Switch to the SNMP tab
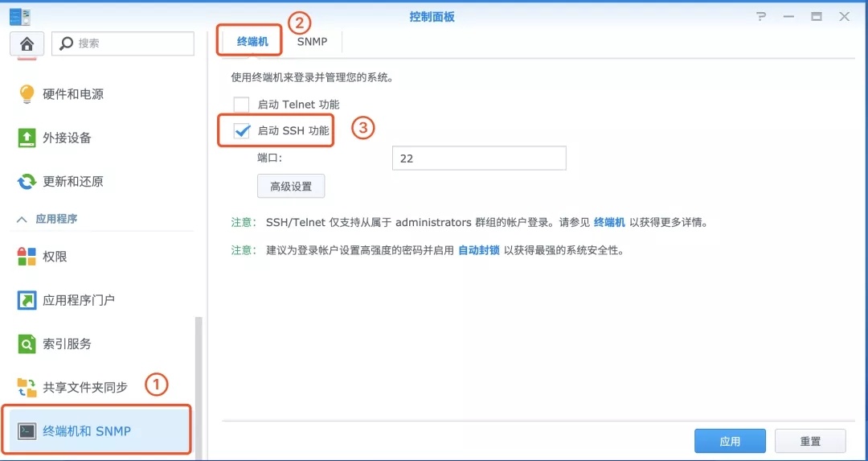868x461 pixels. click(312, 42)
